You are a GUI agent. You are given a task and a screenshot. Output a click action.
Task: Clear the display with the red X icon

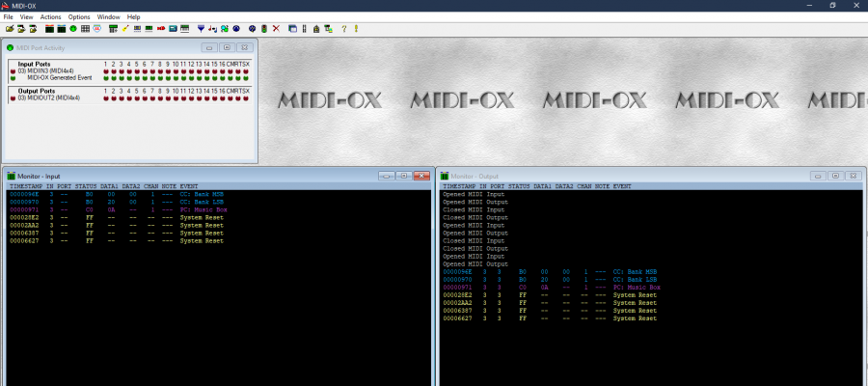click(276, 28)
